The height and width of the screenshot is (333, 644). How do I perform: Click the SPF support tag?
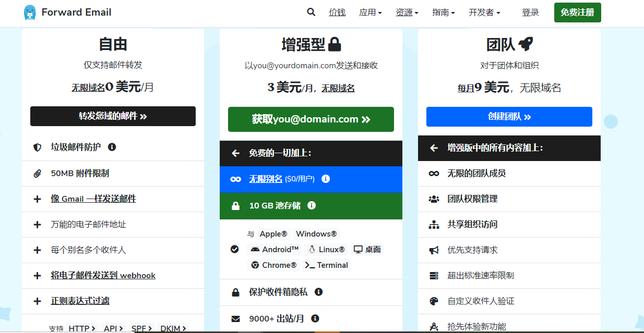tap(141, 328)
